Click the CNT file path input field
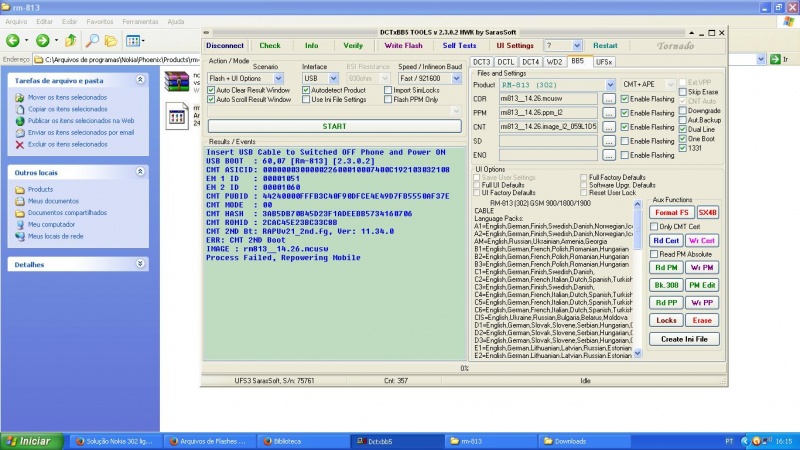 (548, 127)
